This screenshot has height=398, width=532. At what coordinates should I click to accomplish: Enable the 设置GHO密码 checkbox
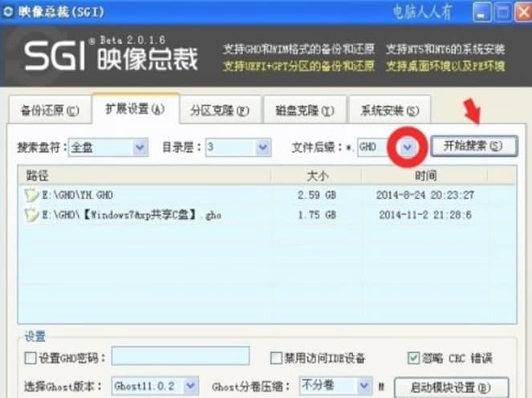pyautogui.click(x=30, y=358)
